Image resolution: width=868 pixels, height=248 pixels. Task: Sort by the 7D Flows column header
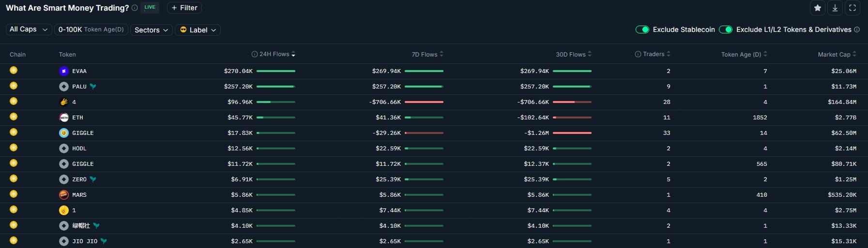pyautogui.click(x=425, y=55)
